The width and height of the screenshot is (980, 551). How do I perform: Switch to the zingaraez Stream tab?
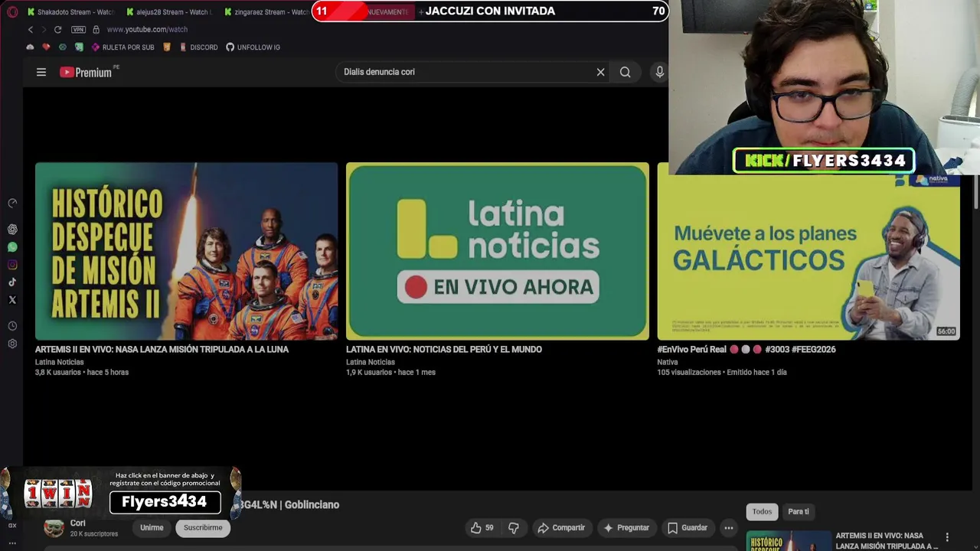(266, 11)
